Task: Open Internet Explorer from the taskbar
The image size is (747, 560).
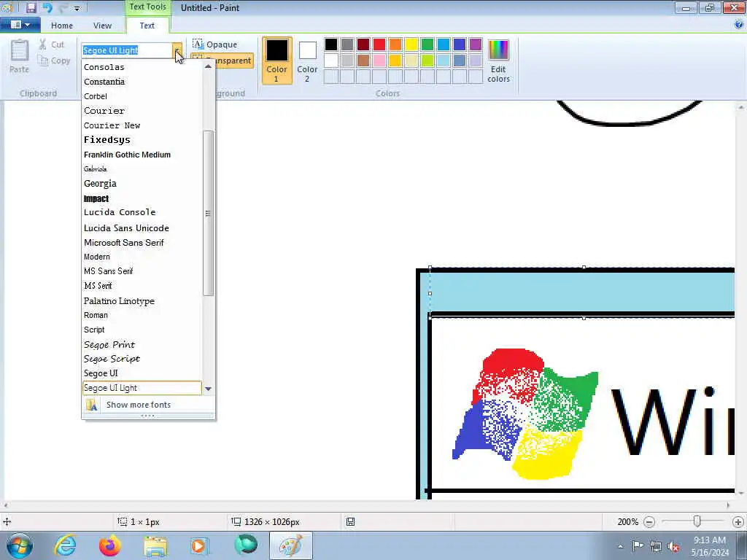Action: point(65,545)
